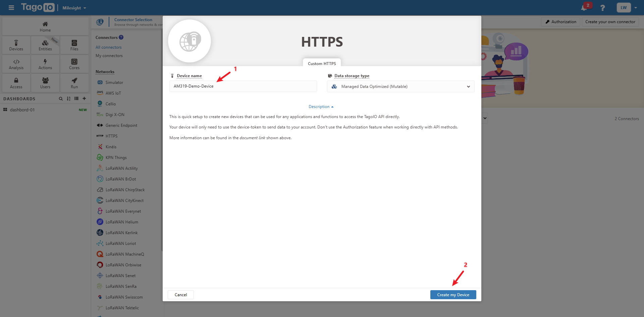Select LoRaWAN Swisscom entry
The image size is (644, 317).
(124, 297)
